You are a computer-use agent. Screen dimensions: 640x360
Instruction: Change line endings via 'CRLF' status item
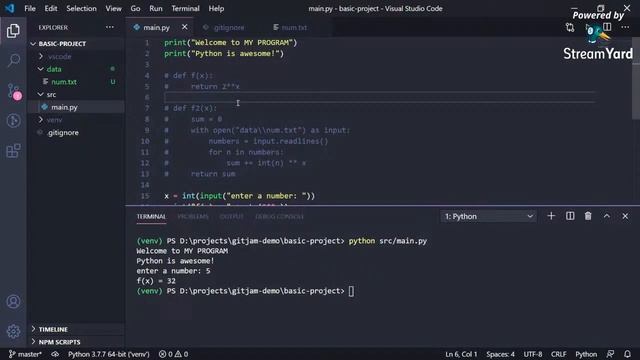tap(558, 354)
